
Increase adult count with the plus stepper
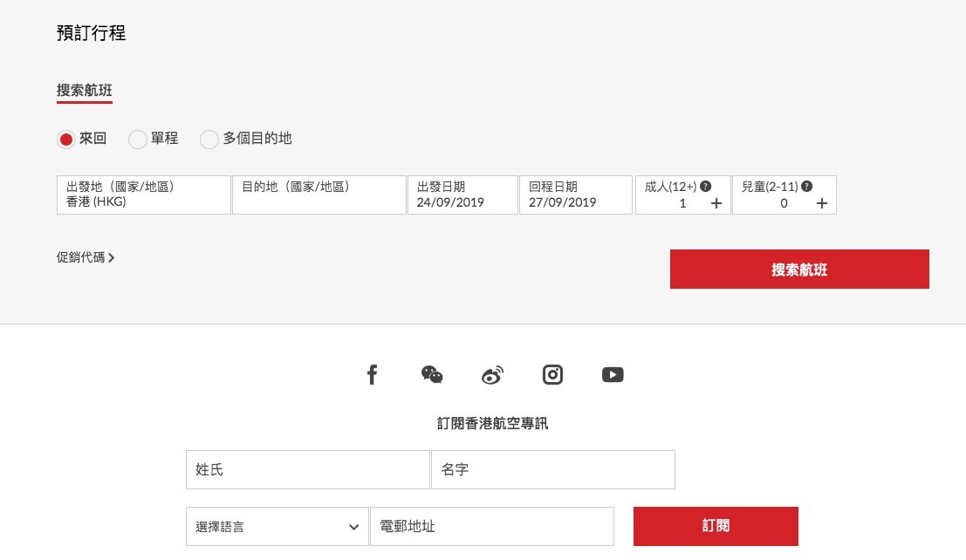(716, 202)
